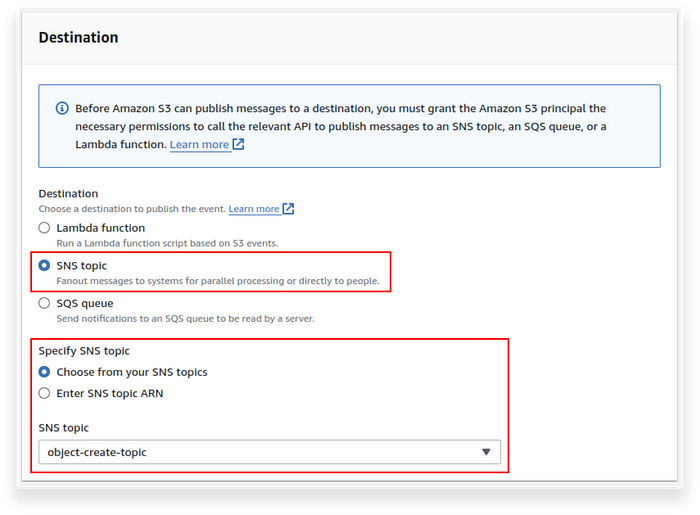Click the dropdown arrow in the SNS topic field

(x=486, y=452)
